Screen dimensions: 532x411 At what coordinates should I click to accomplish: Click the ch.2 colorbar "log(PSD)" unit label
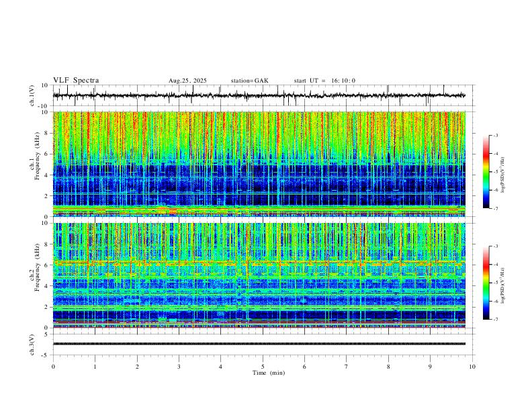tap(502, 286)
